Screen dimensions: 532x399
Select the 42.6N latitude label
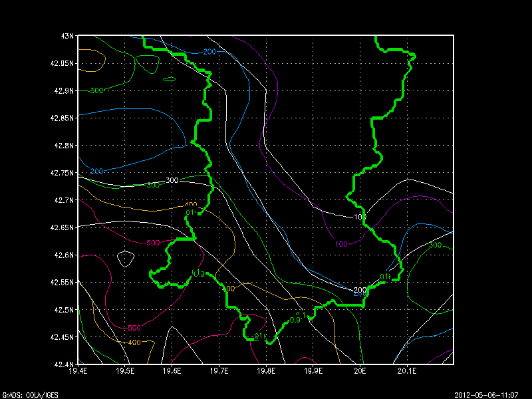(x=64, y=255)
